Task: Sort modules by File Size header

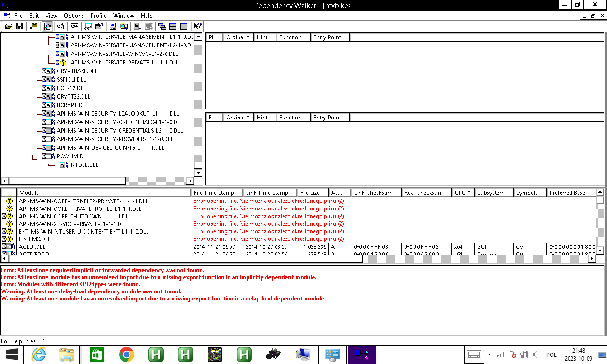Action: pyautogui.click(x=313, y=193)
